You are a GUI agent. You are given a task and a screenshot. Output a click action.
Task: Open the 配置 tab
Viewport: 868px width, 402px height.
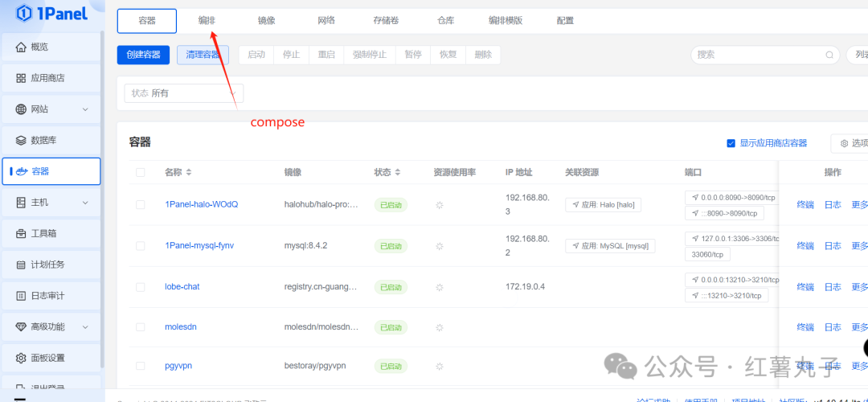565,21
